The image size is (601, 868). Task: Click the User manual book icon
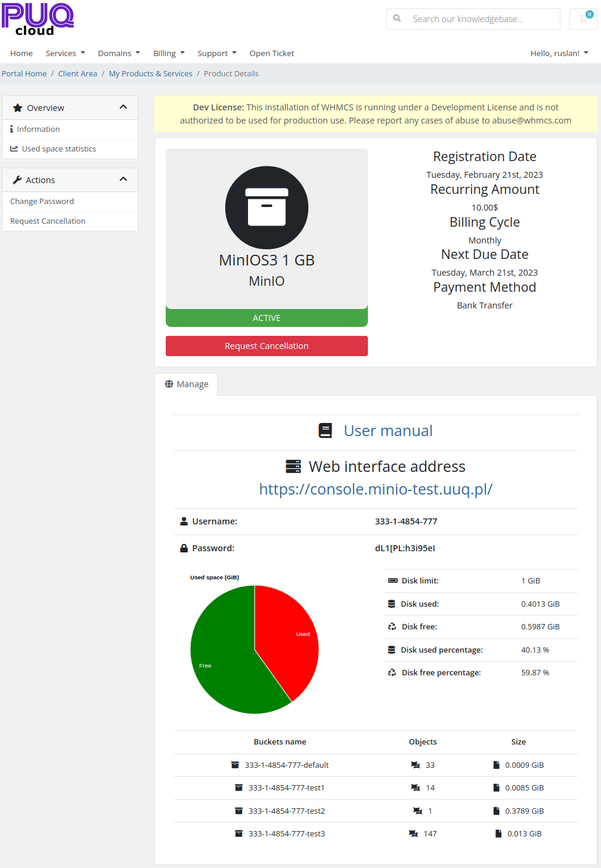click(326, 431)
